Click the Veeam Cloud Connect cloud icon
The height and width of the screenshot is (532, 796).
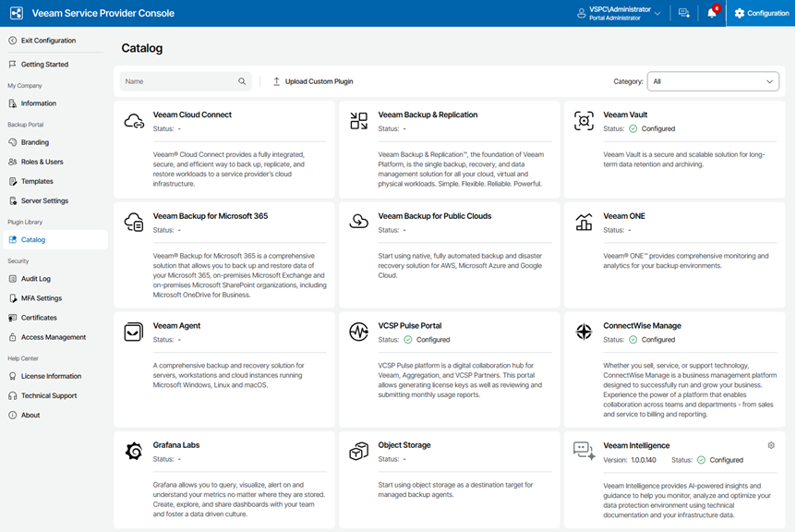(x=134, y=121)
